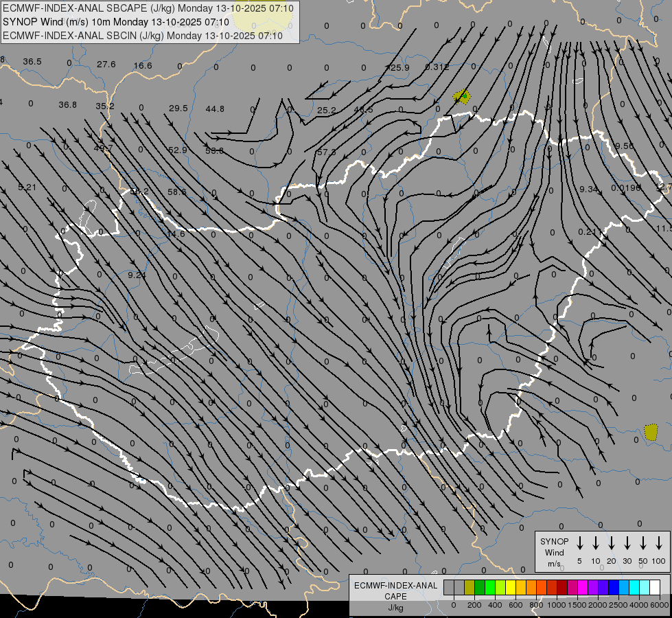672x618 pixels.
Task: Click the 50 m/s wind arrow in legend
Action: (x=643, y=543)
